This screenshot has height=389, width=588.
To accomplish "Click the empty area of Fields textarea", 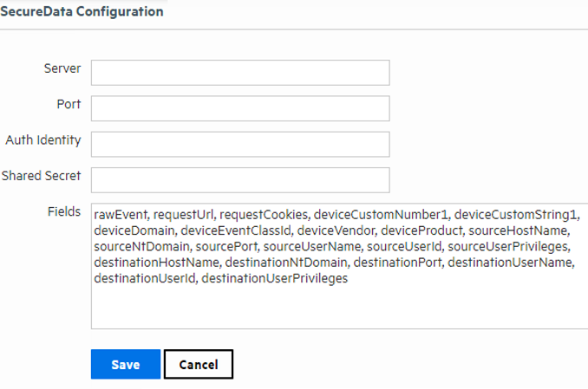I will click(x=339, y=308).
